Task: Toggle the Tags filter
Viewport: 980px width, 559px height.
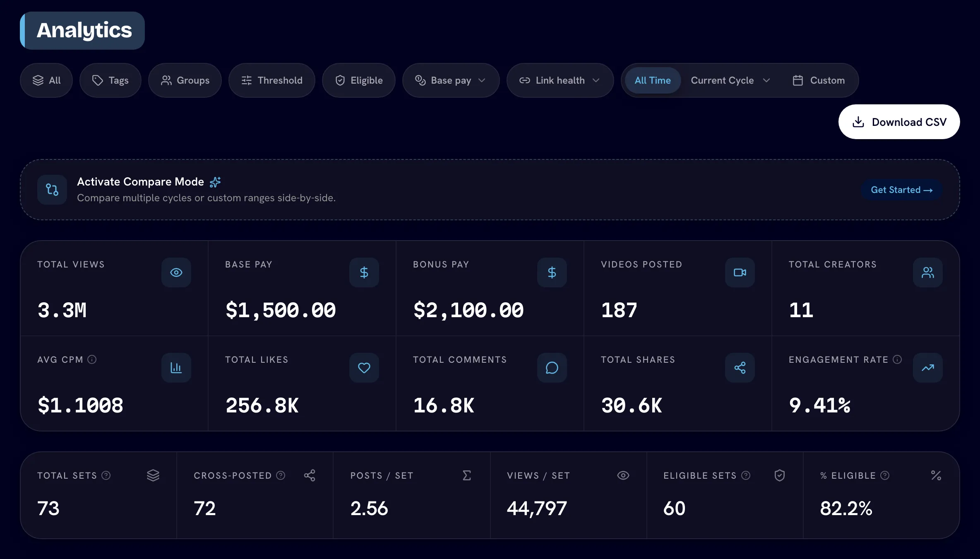Action: point(110,80)
